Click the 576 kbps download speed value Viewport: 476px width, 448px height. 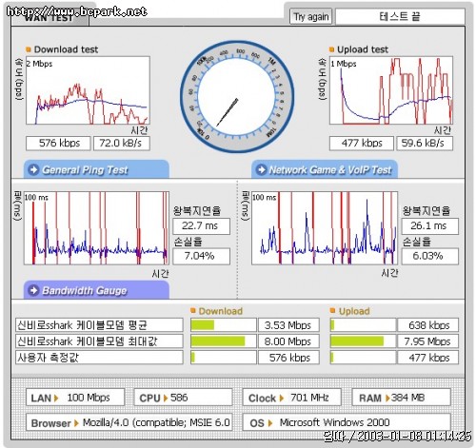click(58, 144)
